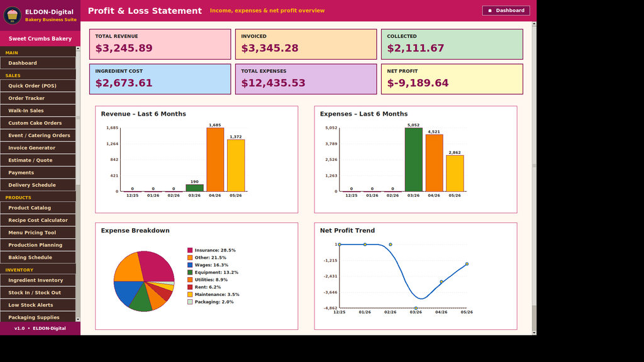Click sidebar scroll up arrow
Viewport: 644px width, 362px height.
click(x=78, y=48)
